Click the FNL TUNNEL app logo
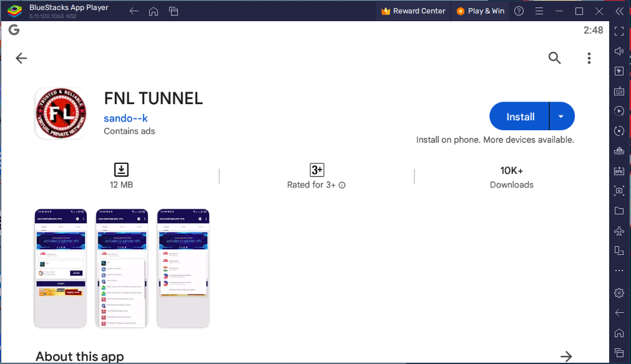Viewport: 631px width, 364px height. 61,113
